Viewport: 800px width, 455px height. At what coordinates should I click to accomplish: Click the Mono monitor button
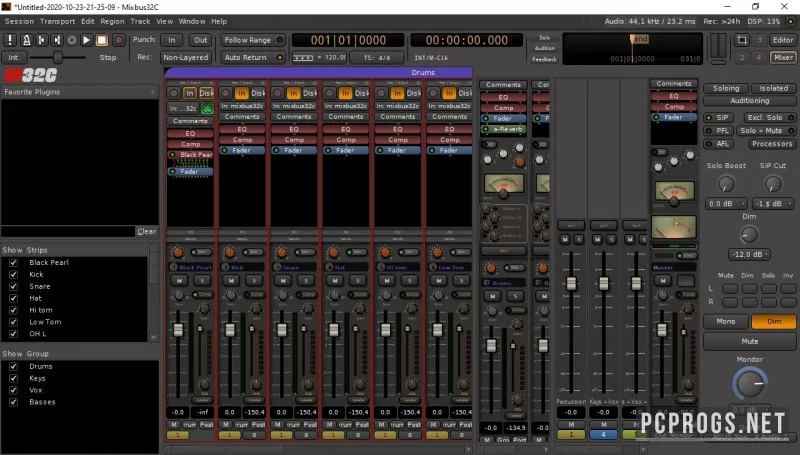pyautogui.click(x=726, y=321)
